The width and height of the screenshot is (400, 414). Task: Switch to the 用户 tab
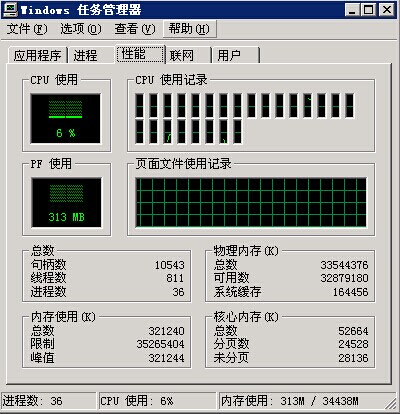tap(236, 55)
